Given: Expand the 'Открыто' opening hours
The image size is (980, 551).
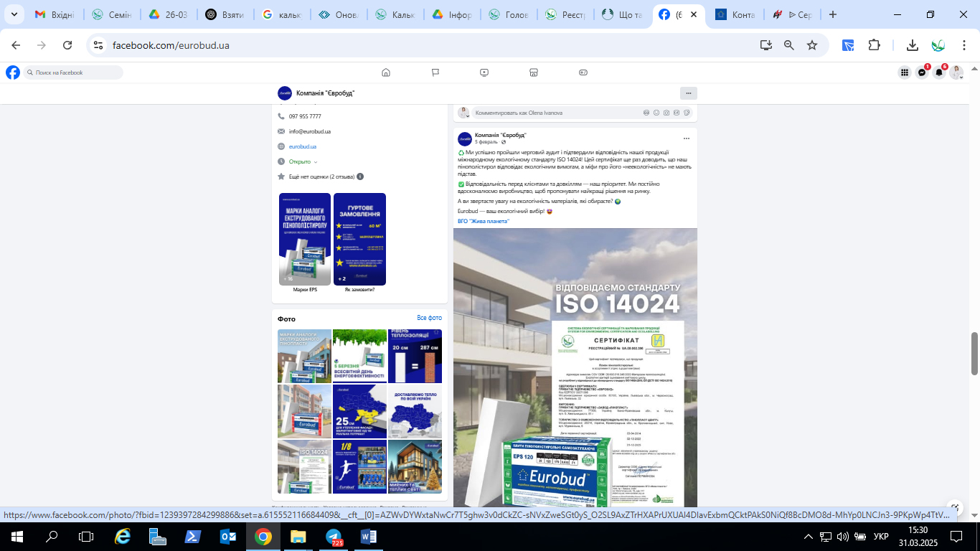Looking at the screenshot, I should coord(303,161).
